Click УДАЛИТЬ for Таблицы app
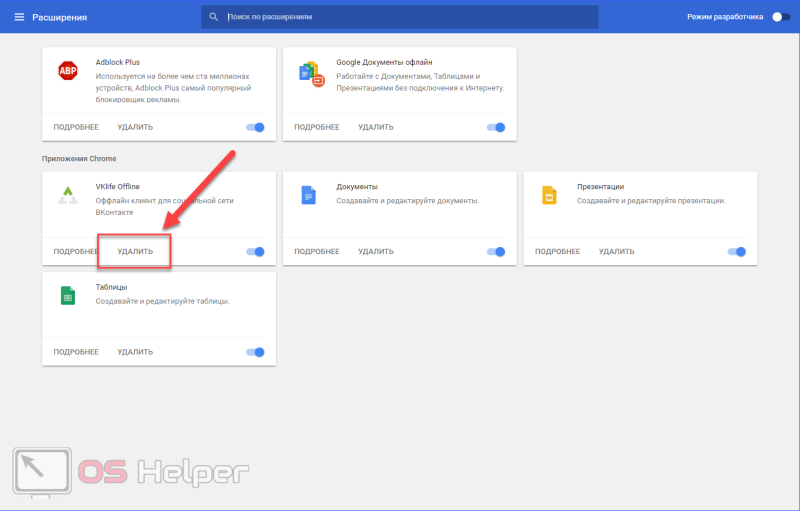The width and height of the screenshot is (800, 511). coord(135,352)
